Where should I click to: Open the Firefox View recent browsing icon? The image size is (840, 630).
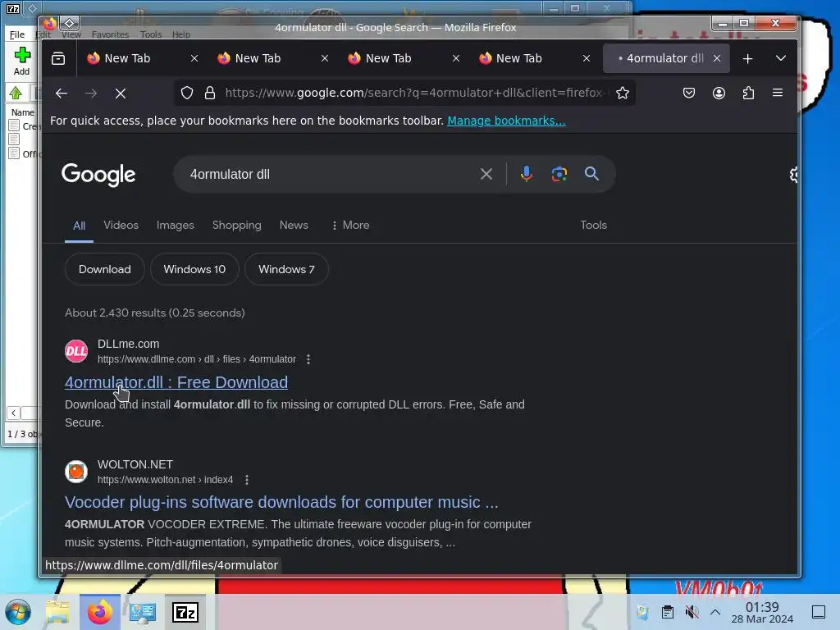(x=58, y=58)
